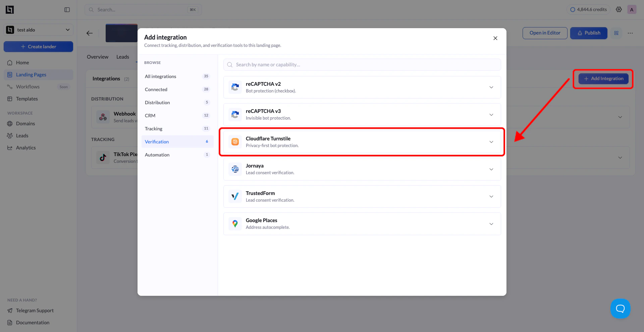Click the Open in Editor button
Screen dimensions: 644x332
coord(545,33)
